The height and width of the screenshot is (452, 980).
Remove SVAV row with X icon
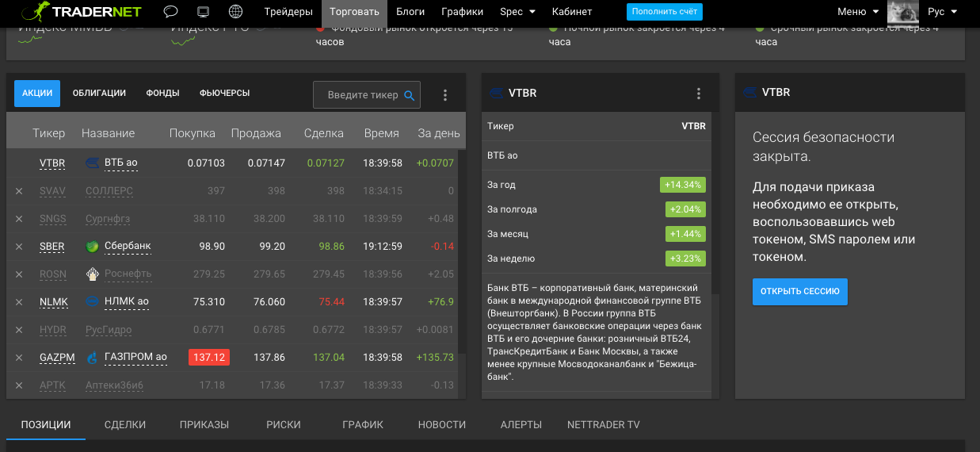pyautogui.click(x=19, y=191)
